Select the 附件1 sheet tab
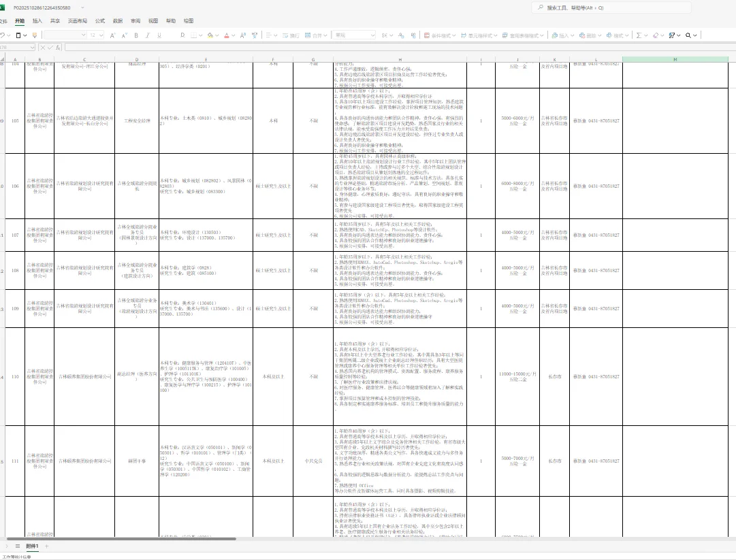Screen dimensions: 736x560 pos(32,546)
